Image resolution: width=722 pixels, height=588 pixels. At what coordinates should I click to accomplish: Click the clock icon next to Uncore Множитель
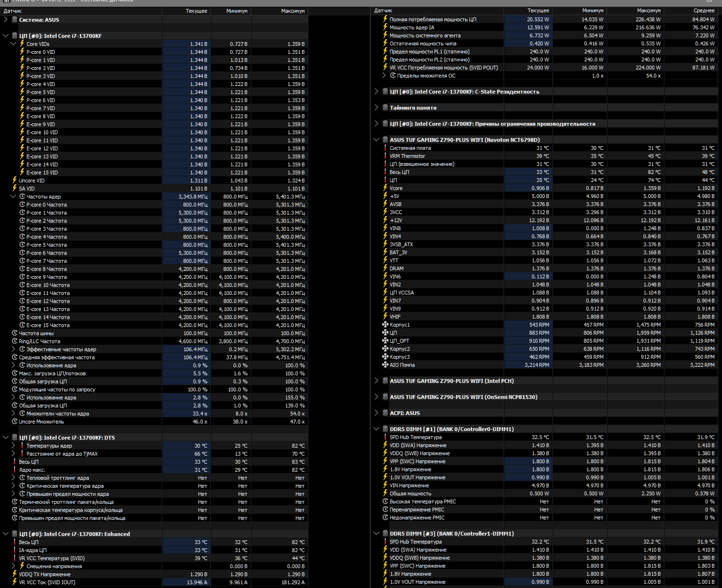(15, 422)
